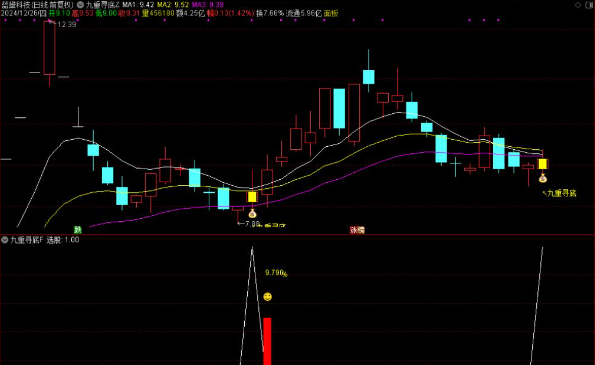Open the 面板 link in the info bar
The image size is (595, 365).
(x=331, y=13)
